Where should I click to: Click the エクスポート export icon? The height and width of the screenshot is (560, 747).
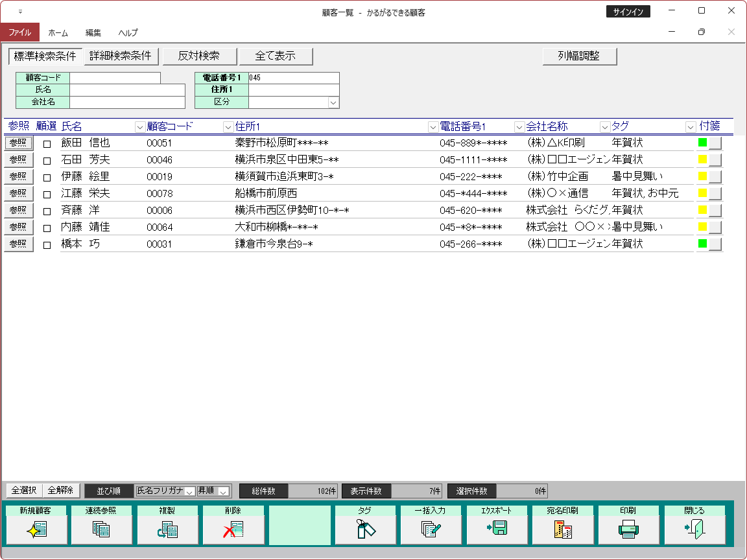tap(498, 530)
